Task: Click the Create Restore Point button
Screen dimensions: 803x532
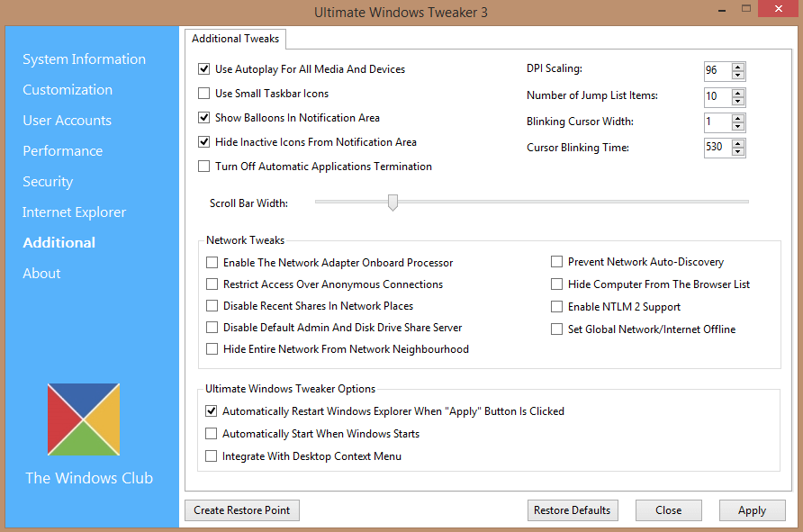Action: click(242, 510)
